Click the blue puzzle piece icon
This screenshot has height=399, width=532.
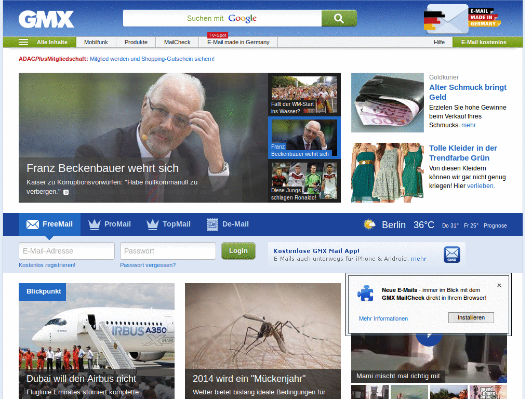365,293
